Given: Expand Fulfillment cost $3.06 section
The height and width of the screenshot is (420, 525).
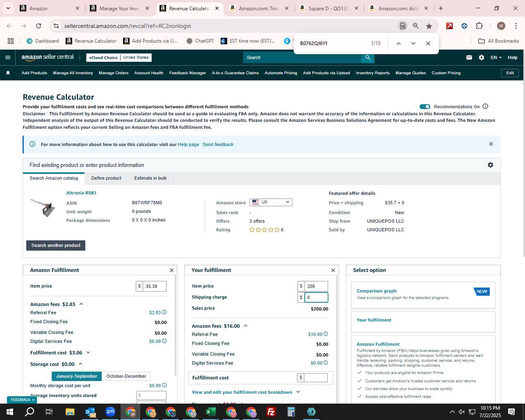Looking at the screenshot, I should [x=88, y=353].
